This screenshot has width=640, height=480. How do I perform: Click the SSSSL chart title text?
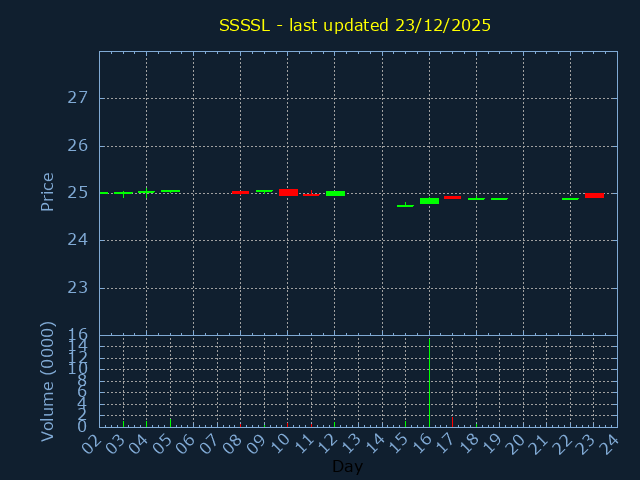(355, 25)
